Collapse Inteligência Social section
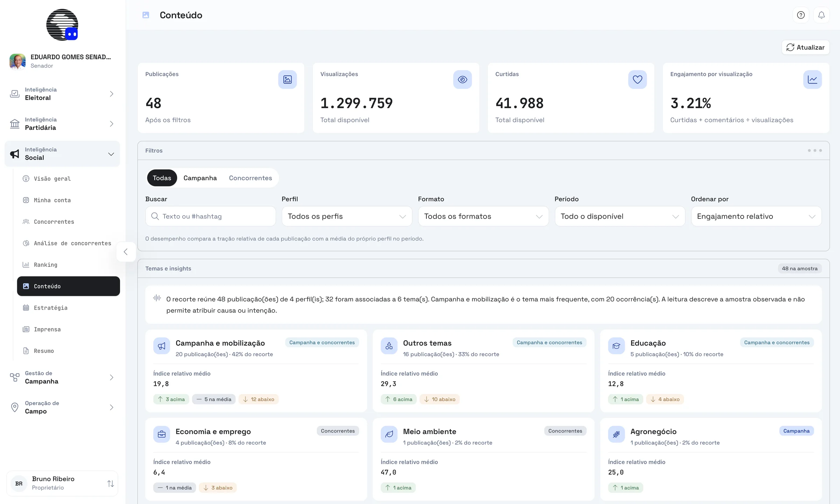The width and height of the screenshot is (840, 504). coord(62,154)
